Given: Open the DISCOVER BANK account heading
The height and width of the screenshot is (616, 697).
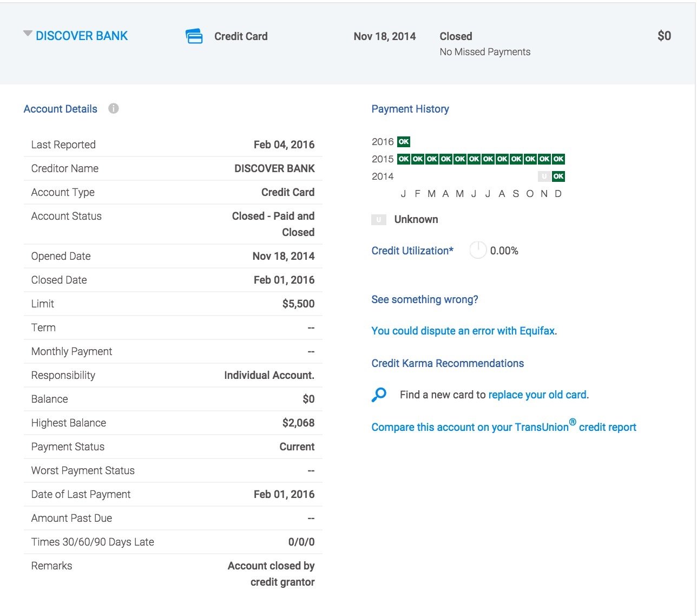Looking at the screenshot, I should [82, 36].
